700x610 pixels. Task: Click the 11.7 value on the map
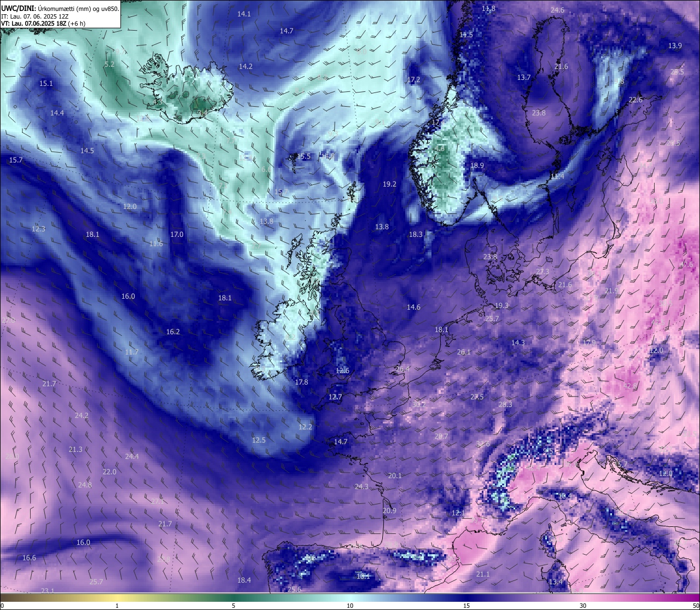pos(132,352)
